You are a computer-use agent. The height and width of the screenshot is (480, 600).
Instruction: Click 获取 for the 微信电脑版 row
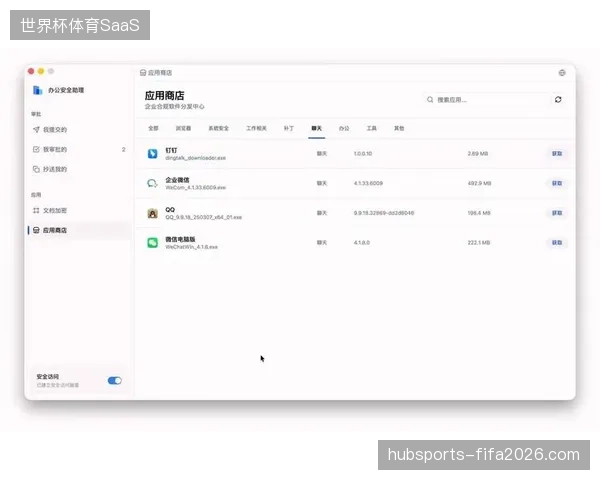coord(557,243)
